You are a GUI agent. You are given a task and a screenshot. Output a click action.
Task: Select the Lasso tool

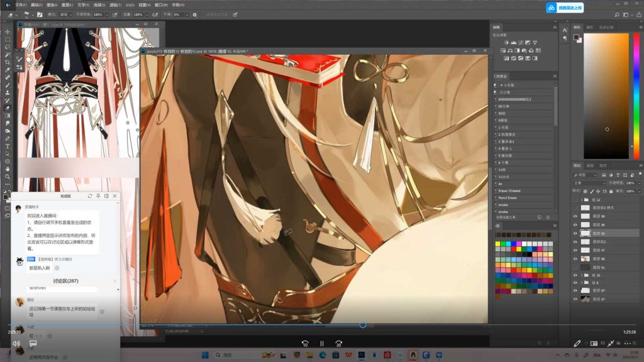(x=8, y=47)
